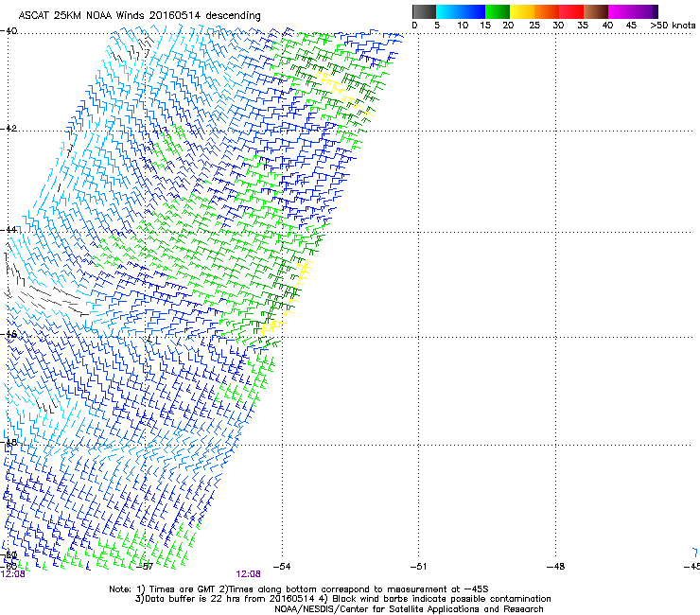The height and width of the screenshot is (615, 700).
Task: Select the red 30-35 knots legend segment
Action: coord(571,11)
